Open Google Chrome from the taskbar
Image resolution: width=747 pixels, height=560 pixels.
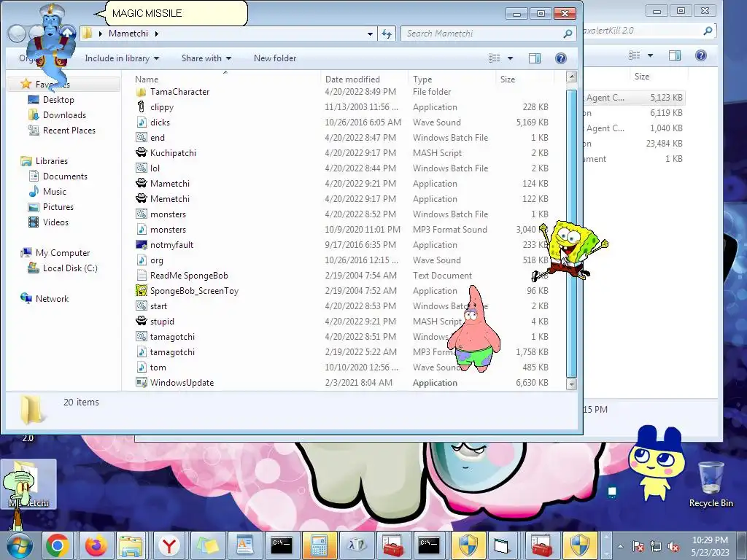[58, 545]
